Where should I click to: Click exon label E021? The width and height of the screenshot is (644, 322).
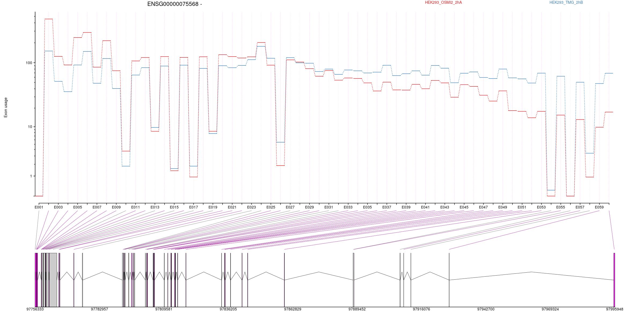232,207
